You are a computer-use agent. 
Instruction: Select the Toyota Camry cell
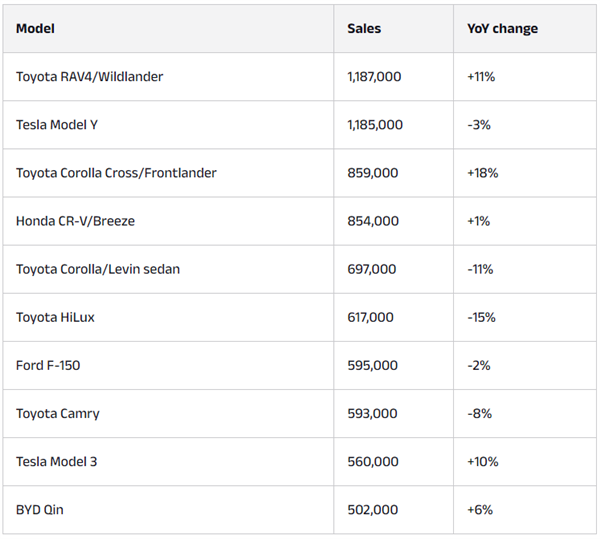click(58, 413)
